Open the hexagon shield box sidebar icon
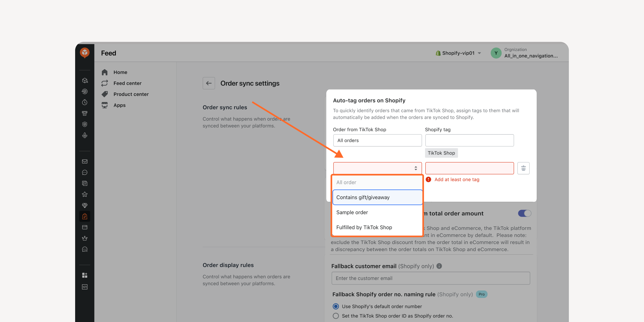Image resolution: width=644 pixels, height=322 pixels. click(85, 125)
